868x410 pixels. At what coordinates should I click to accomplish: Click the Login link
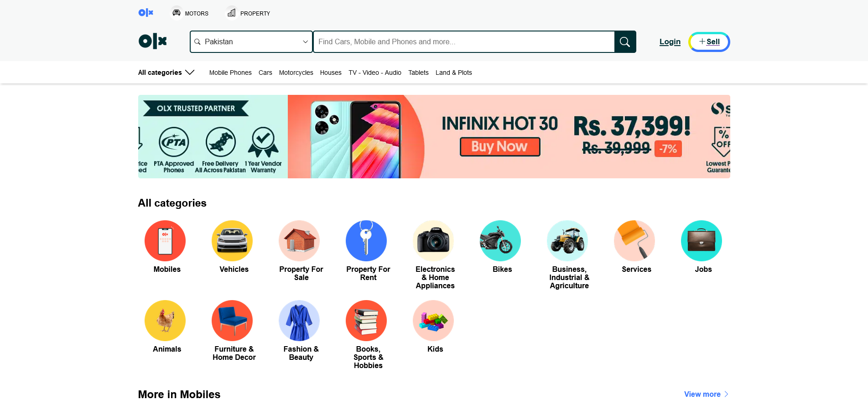tap(670, 42)
